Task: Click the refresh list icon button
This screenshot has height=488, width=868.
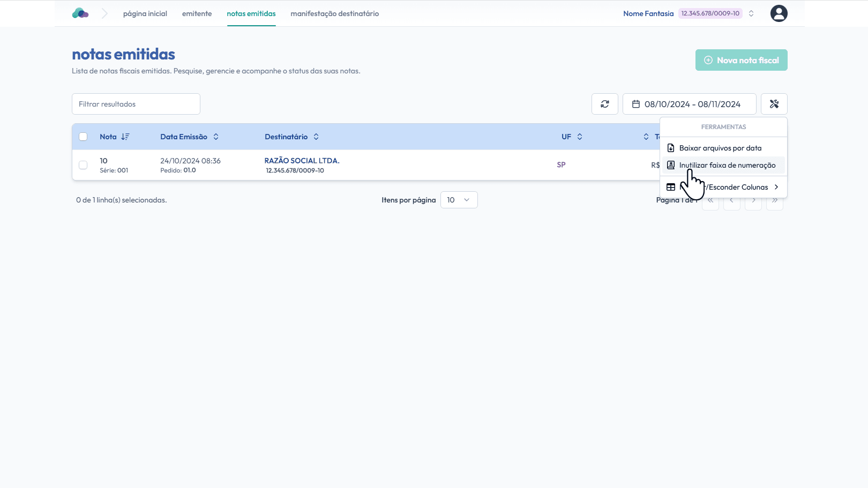Action: pyautogui.click(x=604, y=104)
